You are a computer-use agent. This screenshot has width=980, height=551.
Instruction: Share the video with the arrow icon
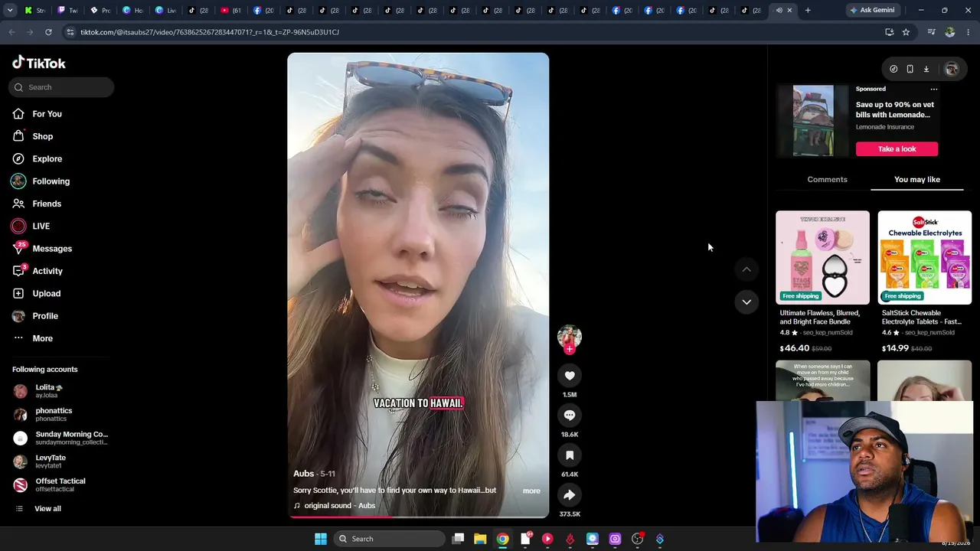570,495
